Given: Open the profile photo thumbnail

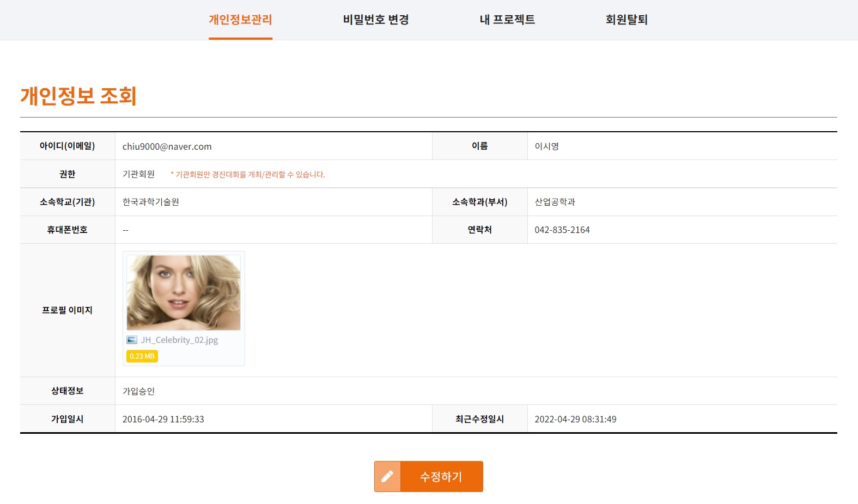Looking at the screenshot, I should (x=184, y=292).
